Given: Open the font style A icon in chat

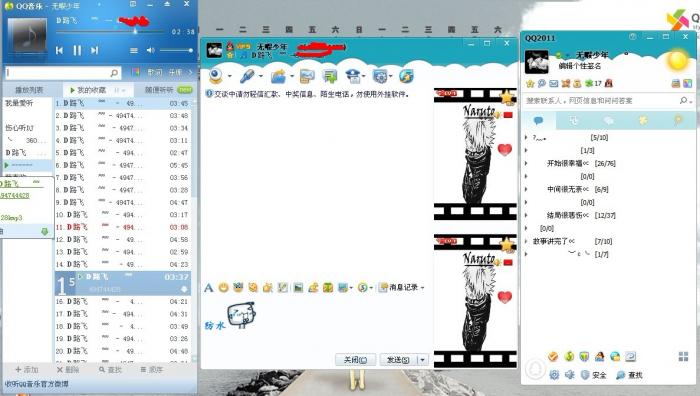Looking at the screenshot, I should coord(208,288).
